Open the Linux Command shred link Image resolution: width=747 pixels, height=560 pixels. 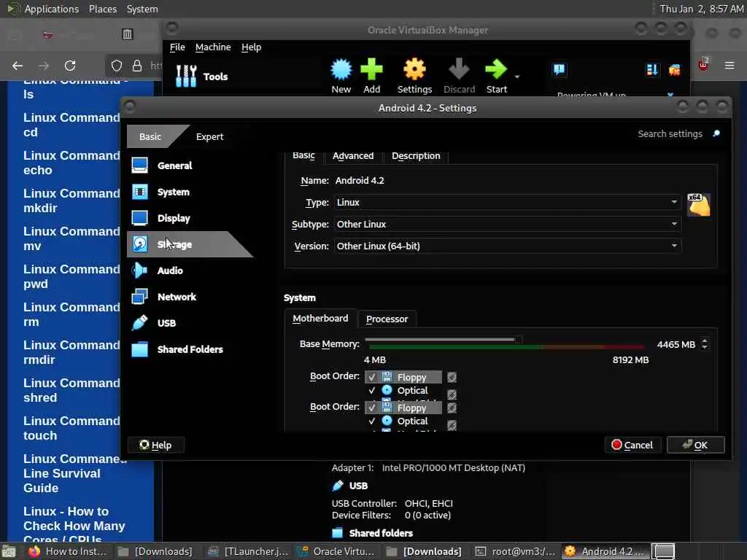[x=71, y=390]
